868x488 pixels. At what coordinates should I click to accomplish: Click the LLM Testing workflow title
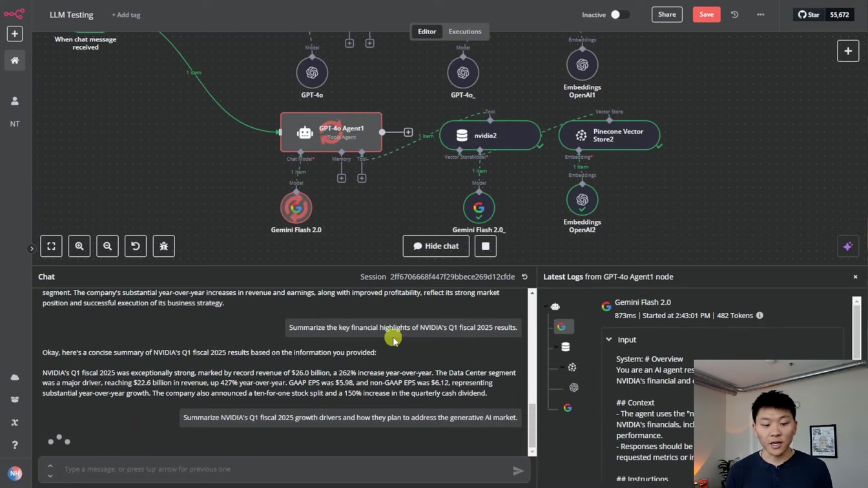click(x=71, y=15)
